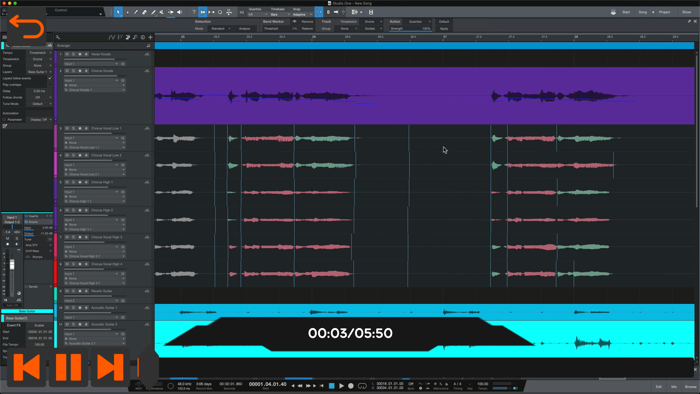Mute the Chorus High 1 track
The height and width of the screenshot is (394, 700).
pos(67,182)
